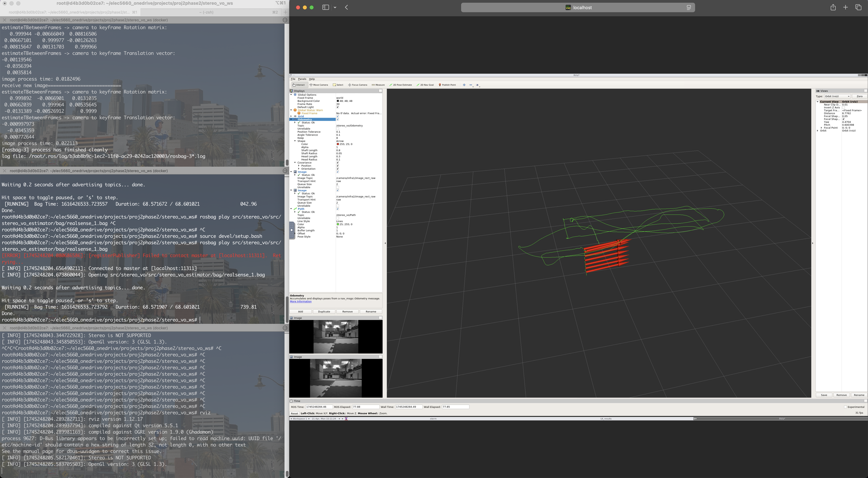Disable the Path display checkbox

[338, 209]
